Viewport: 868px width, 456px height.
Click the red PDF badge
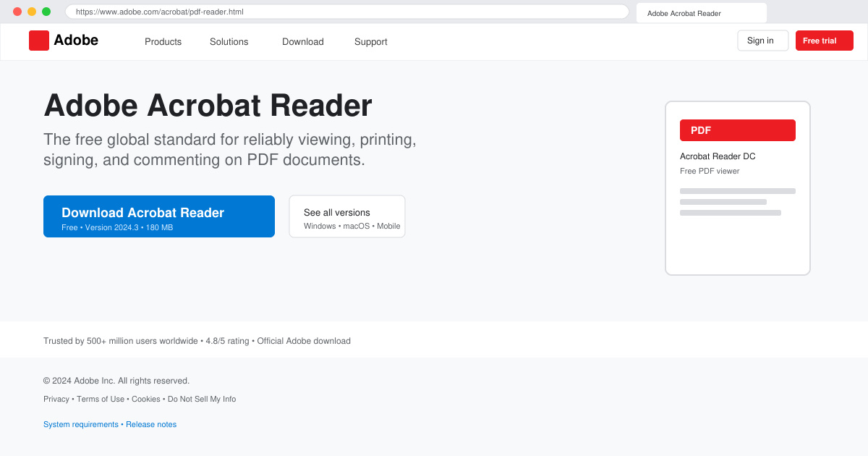[x=738, y=130]
